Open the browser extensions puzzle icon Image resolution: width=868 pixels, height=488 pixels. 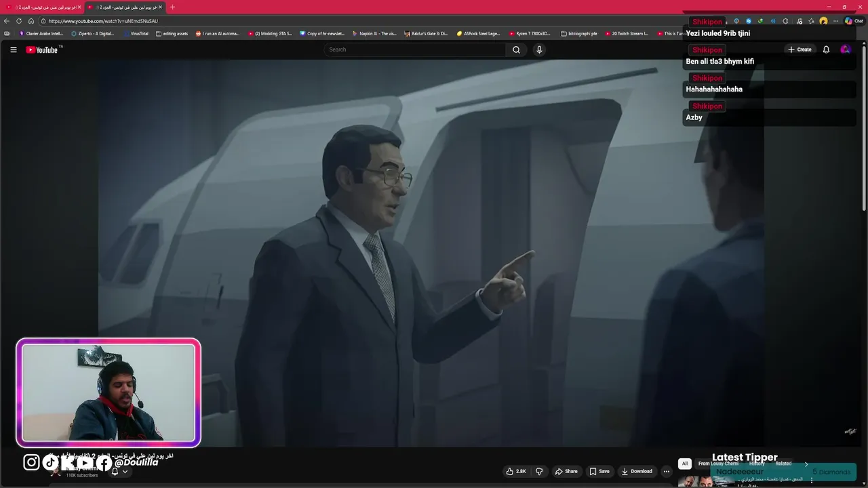(785, 21)
